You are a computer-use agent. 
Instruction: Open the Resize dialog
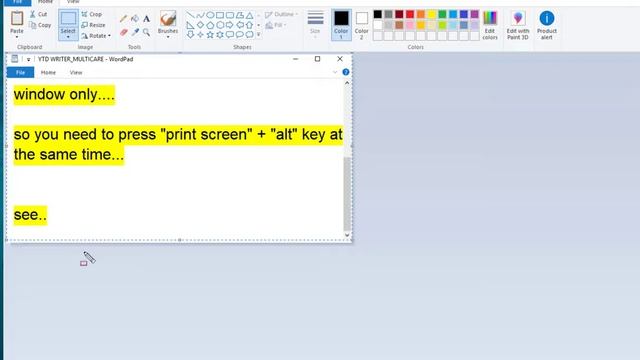pyautogui.click(x=93, y=25)
